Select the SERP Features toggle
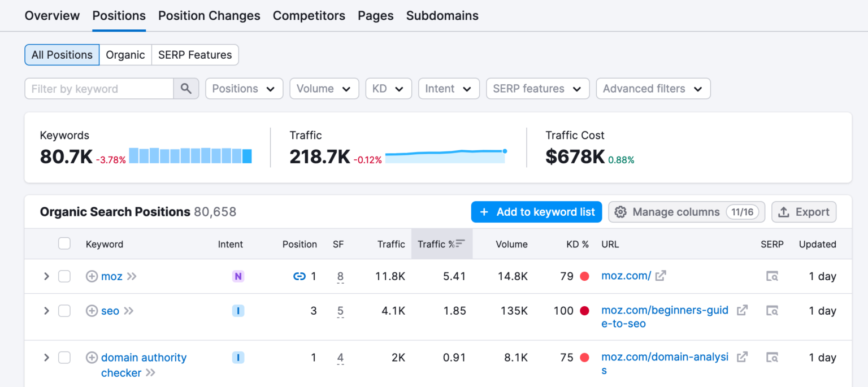This screenshot has height=387, width=868. pyautogui.click(x=195, y=55)
